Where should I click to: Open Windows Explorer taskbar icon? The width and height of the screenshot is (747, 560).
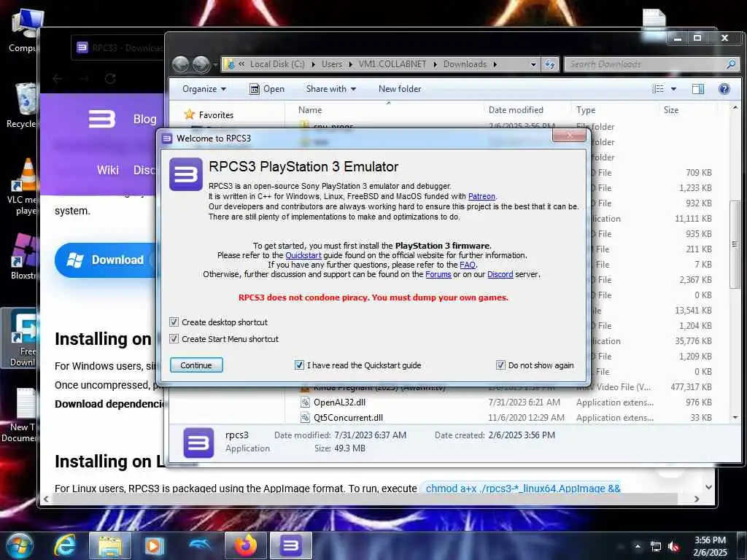click(110, 545)
